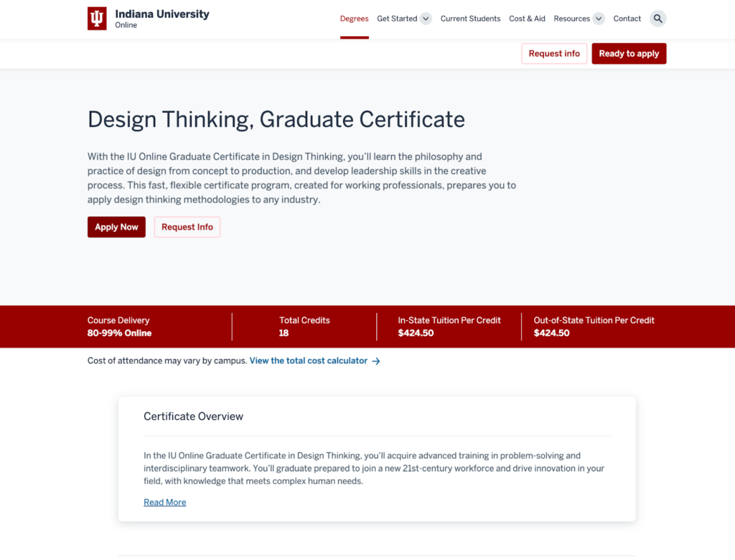Open the Get Started menu item
The width and height of the screenshot is (735, 560).
click(x=397, y=19)
